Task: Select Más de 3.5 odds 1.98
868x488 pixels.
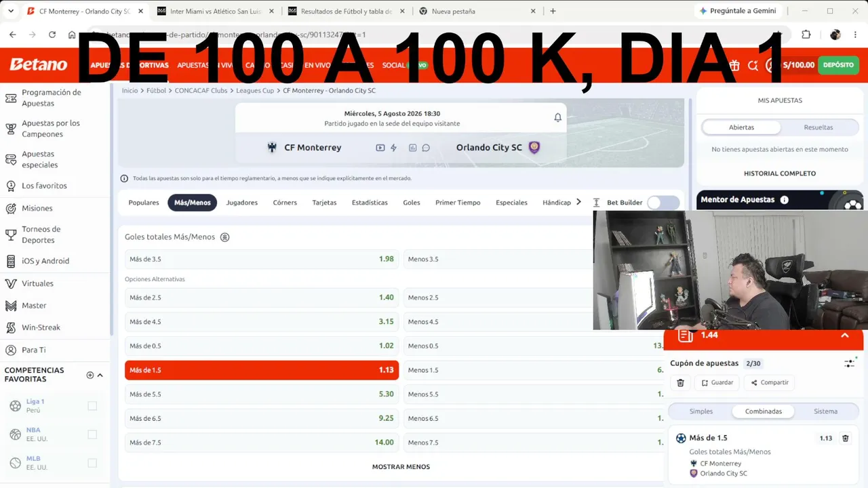Action: 262,260
